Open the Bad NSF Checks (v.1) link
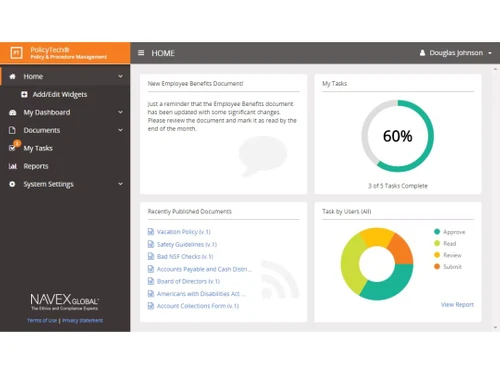 click(x=185, y=256)
